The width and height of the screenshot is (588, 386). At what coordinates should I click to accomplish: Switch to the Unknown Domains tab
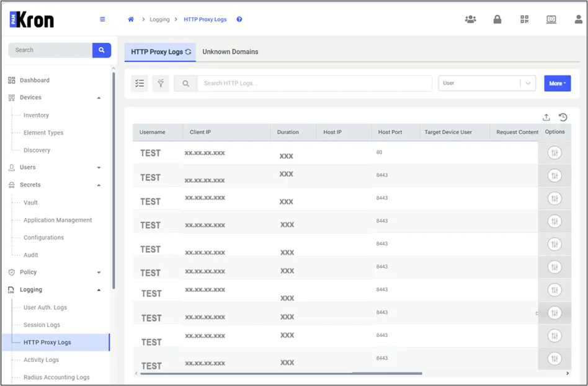[230, 51]
